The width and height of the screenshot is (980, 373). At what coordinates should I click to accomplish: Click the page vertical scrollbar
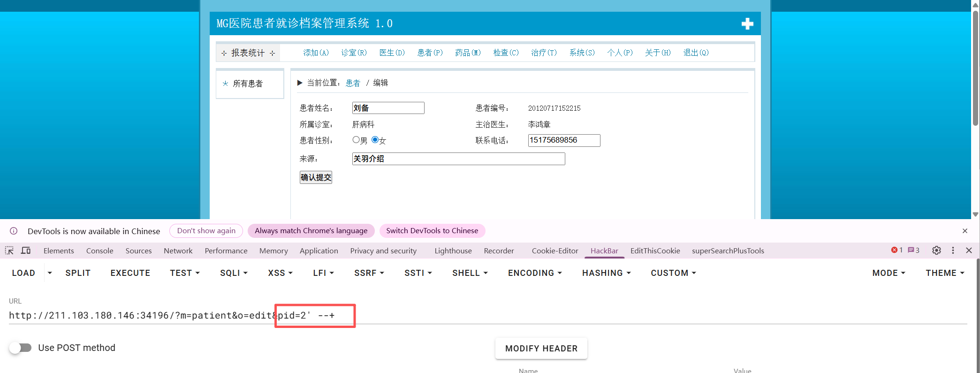[x=975, y=70]
